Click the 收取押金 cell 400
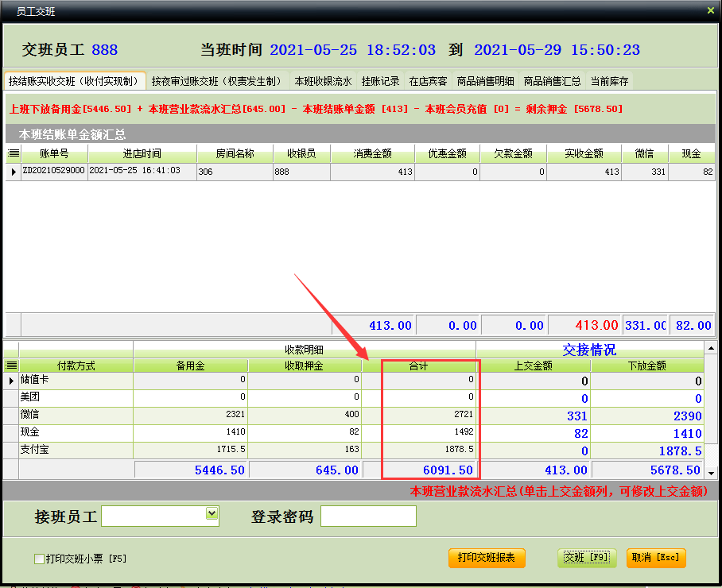 click(x=304, y=415)
